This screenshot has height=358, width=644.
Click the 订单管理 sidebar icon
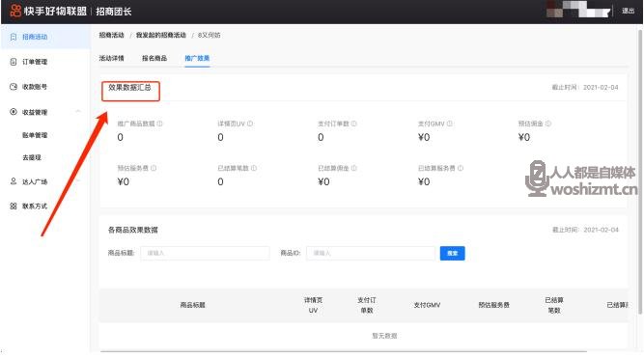[x=14, y=62]
